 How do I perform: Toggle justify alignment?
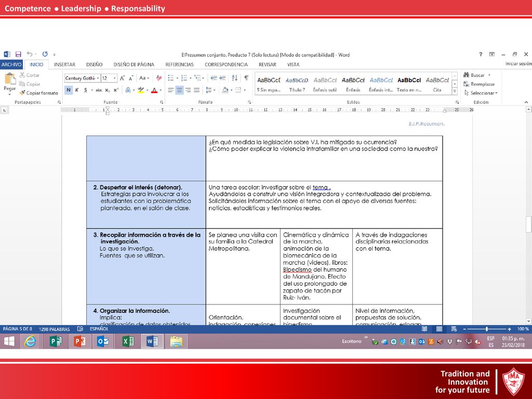pos(196,90)
